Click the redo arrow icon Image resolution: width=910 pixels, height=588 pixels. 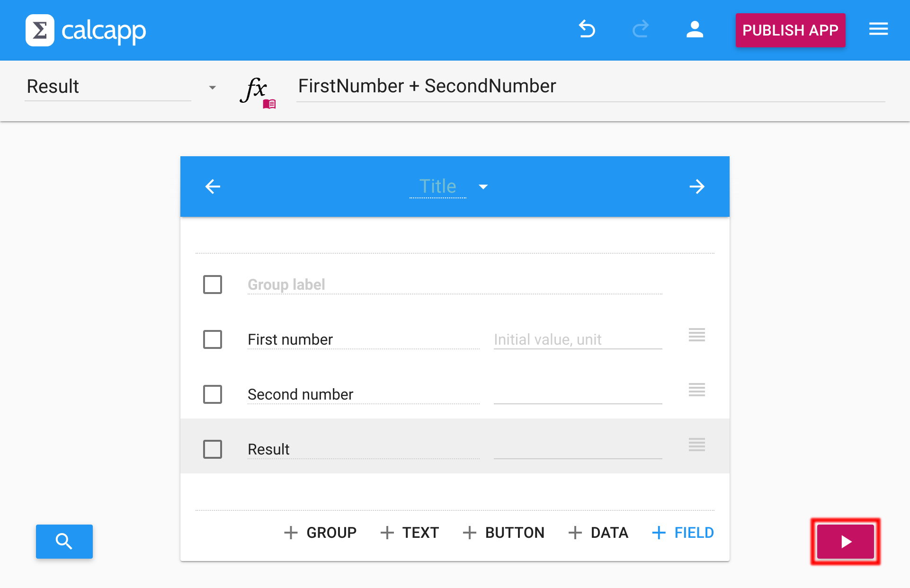pyautogui.click(x=640, y=29)
